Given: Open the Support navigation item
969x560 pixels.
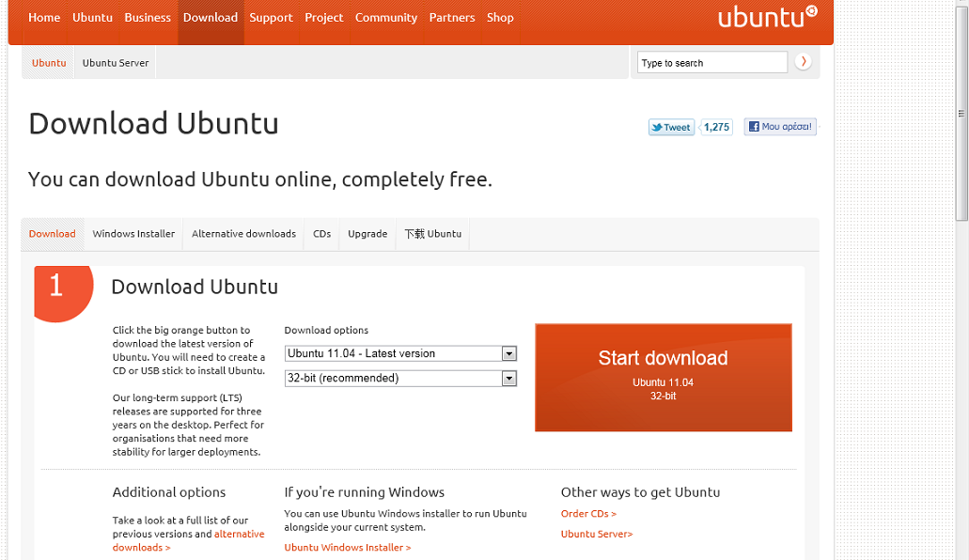Looking at the screenshot, I should click(x=271, y=18).
